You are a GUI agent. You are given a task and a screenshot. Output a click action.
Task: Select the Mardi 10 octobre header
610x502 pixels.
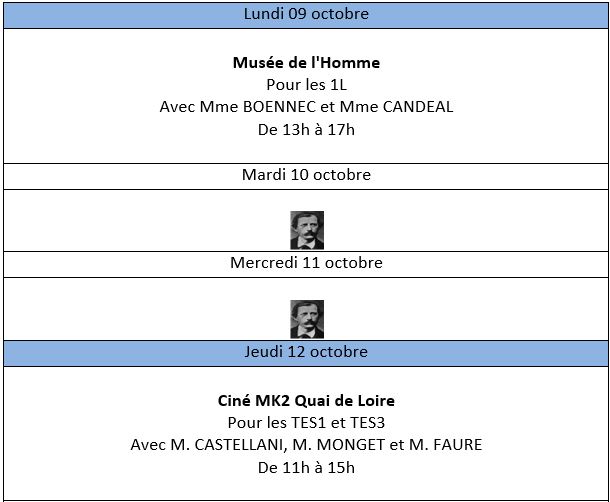click(306, 175)
